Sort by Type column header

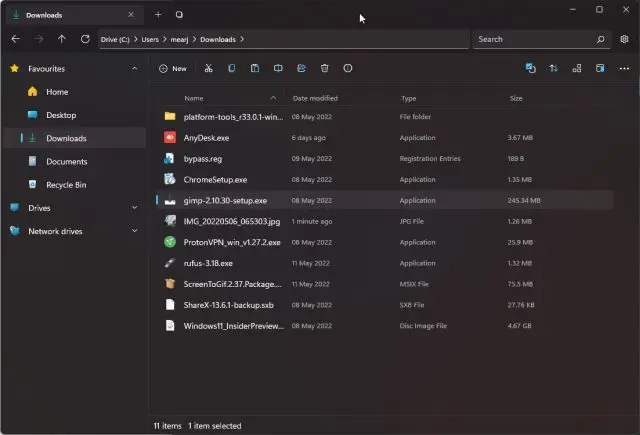pos(409,98)
